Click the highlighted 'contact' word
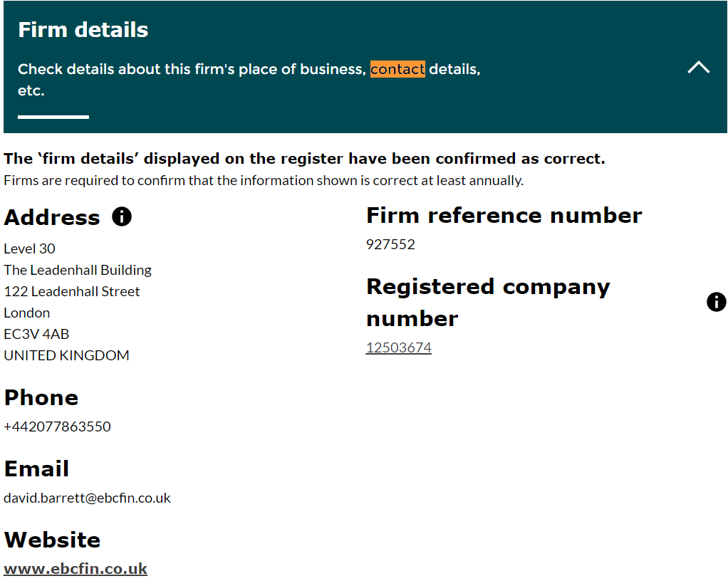Viewport: 728px width, 581px height. click(x=397, y=69)
